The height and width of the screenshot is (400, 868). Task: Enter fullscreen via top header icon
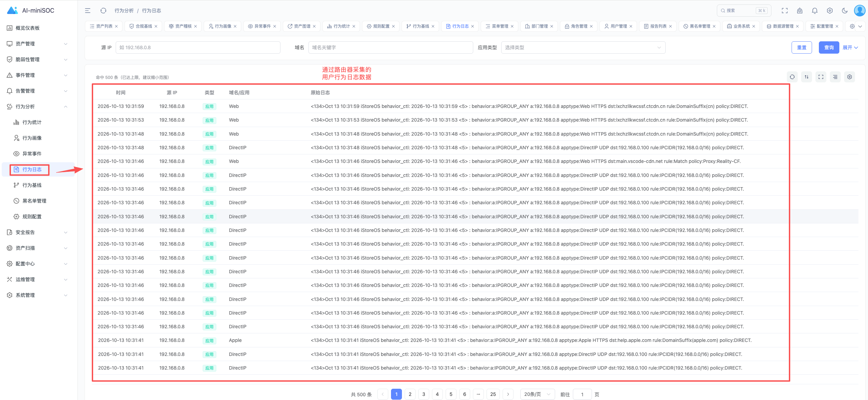(x=785, y=11)
